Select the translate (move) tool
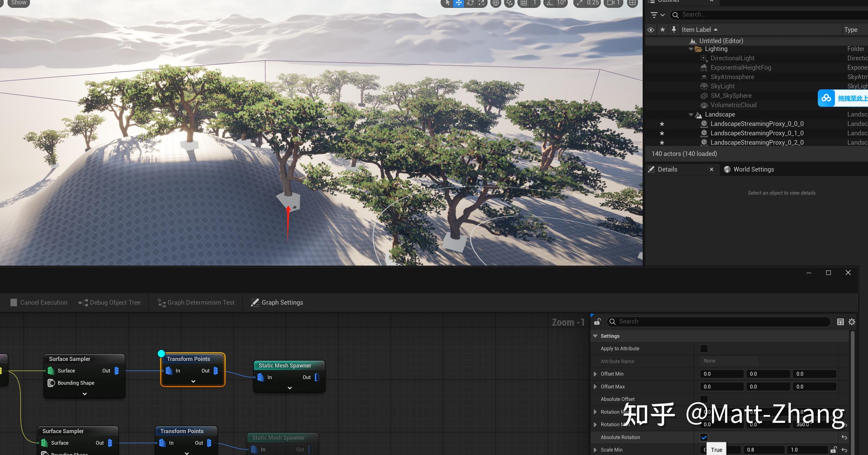 pos(459,3)
